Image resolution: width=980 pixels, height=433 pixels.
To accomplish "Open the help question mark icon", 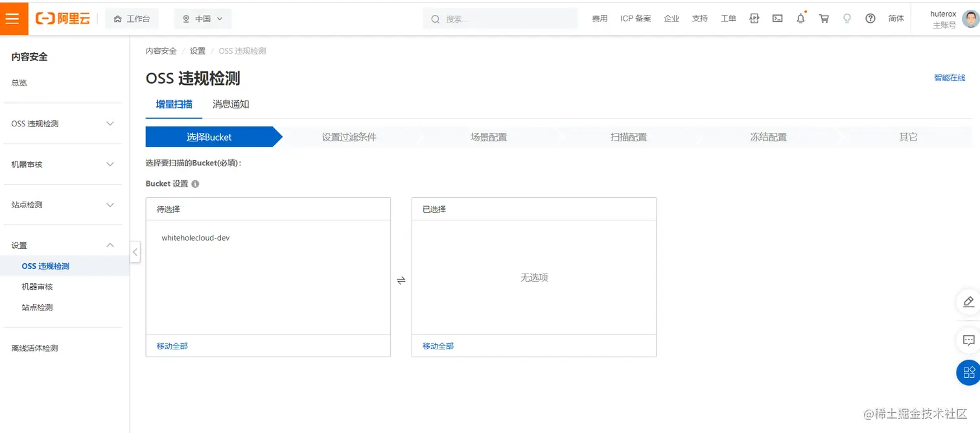I will [x=870, y=18].
